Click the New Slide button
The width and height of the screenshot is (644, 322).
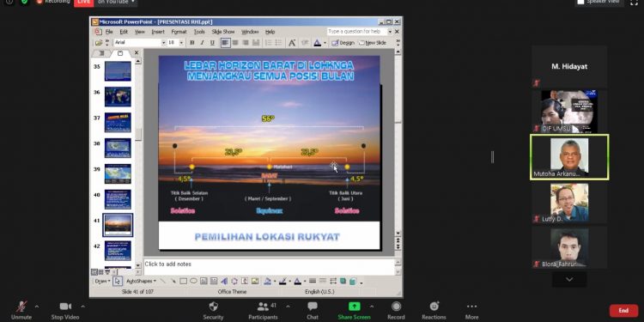(373, 43)
